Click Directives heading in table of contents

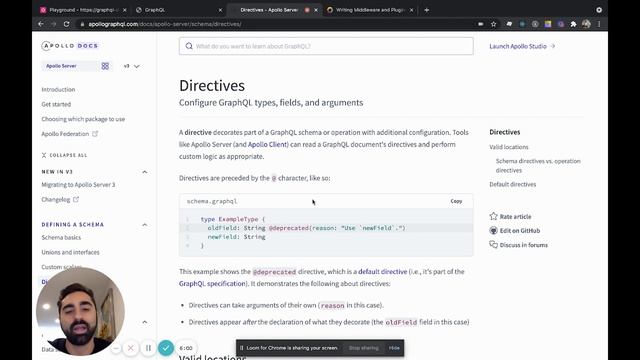pos(504,132)
